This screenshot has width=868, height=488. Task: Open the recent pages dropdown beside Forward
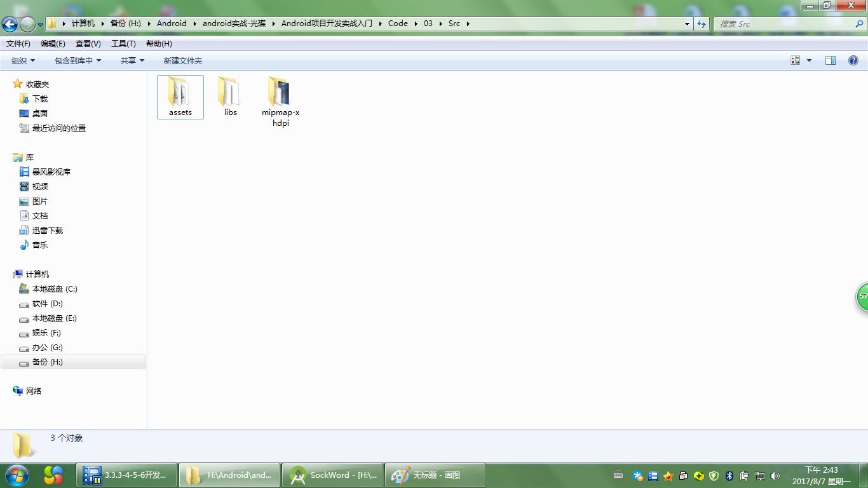(40, 24)
